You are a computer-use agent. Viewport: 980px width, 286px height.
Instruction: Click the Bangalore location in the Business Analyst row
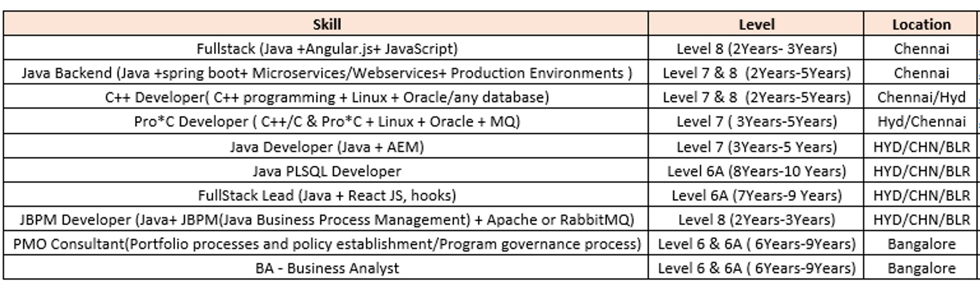pyautogui.click(x=921, y=268)
